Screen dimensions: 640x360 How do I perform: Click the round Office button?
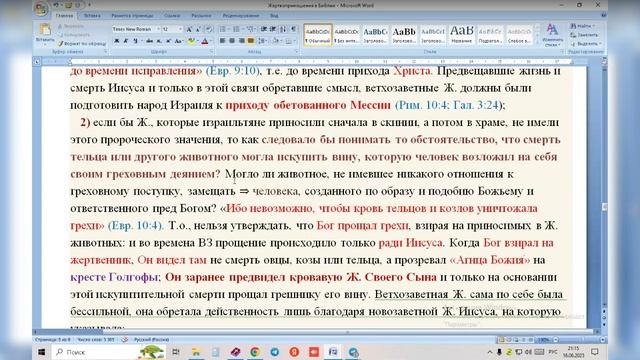[41, 9]
